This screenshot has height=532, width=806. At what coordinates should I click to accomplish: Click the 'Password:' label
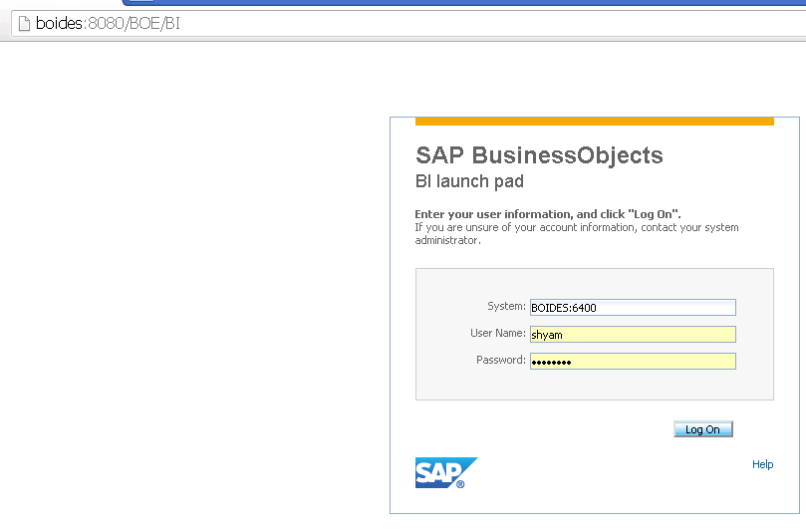point(500,361)
